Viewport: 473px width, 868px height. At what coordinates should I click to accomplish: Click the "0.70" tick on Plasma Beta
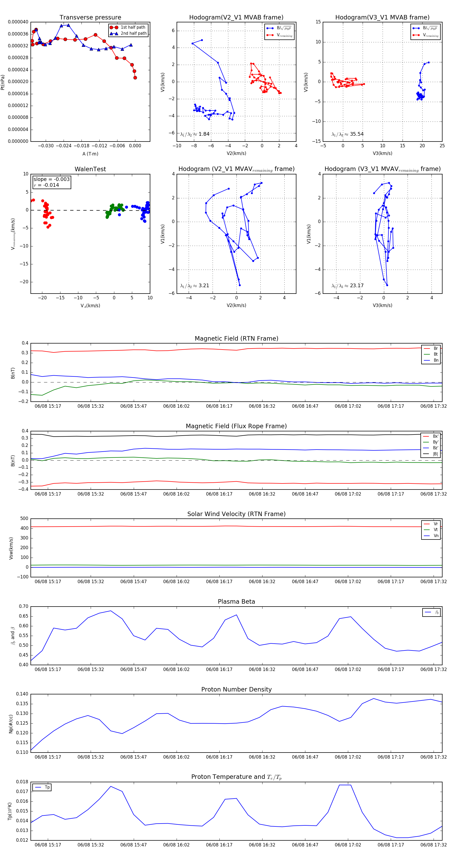click(x=24, y=606)
